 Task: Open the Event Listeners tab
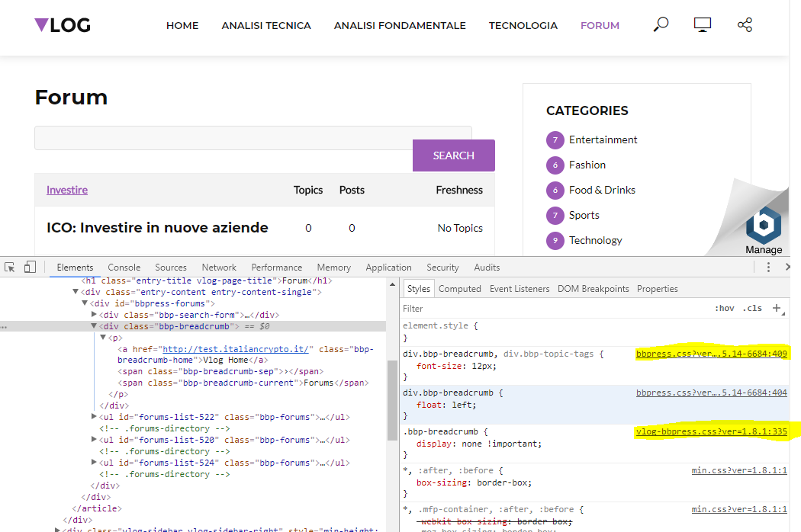pos(520,288)
